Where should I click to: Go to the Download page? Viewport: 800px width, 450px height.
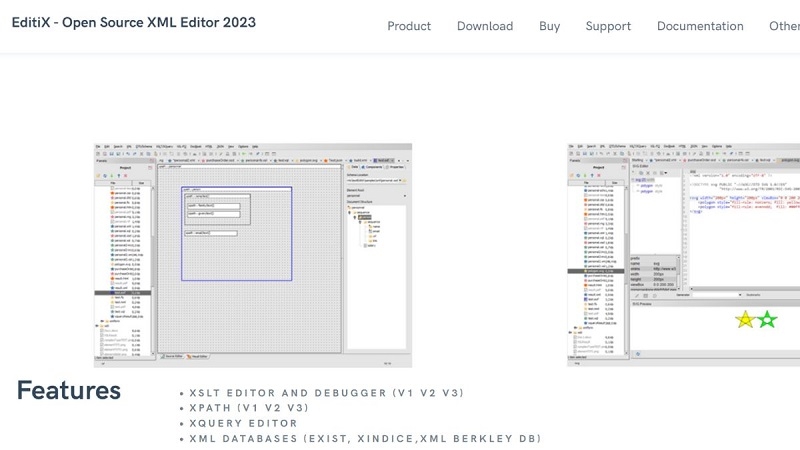(x=485, y=26)
